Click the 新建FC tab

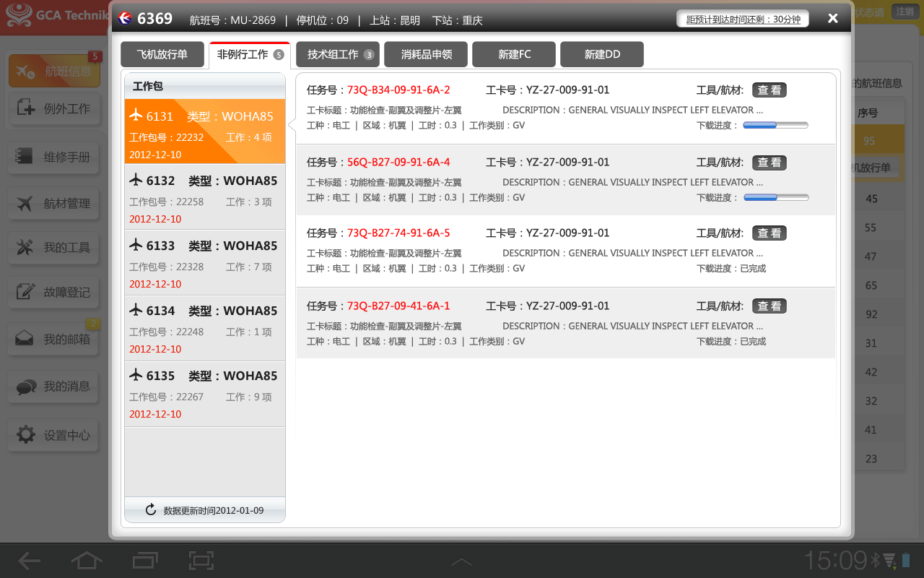pyautogui.click(x=514, y=55)
